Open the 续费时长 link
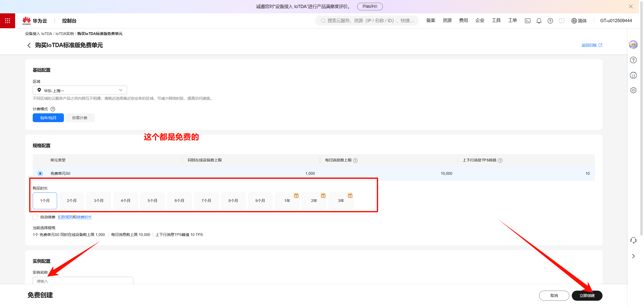Viewport: 644px width, 307px height. click(84, 217)
